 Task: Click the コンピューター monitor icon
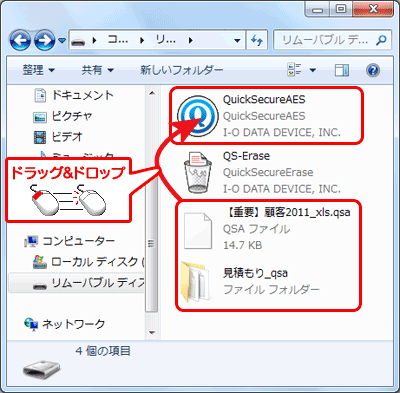[x=31, y=241]
